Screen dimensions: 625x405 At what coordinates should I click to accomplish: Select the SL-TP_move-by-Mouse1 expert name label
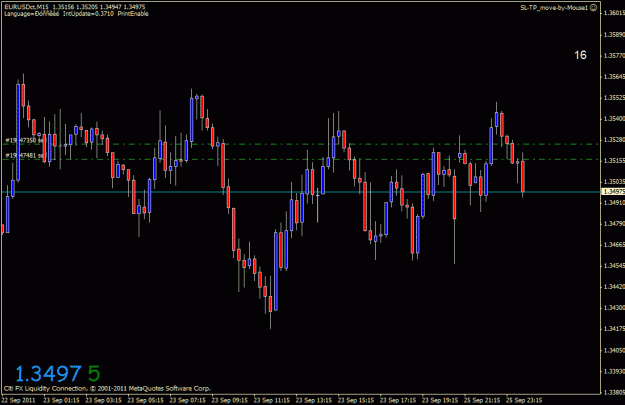(554, 8)
